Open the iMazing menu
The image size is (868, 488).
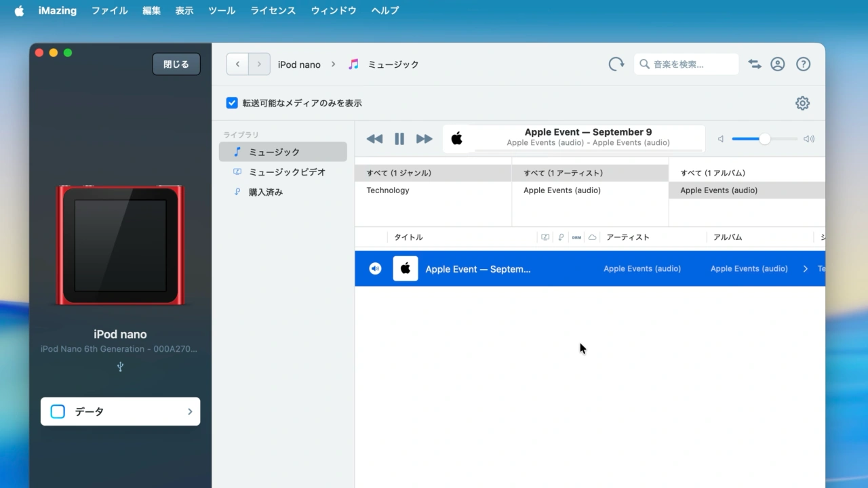[x=58, y=11]
